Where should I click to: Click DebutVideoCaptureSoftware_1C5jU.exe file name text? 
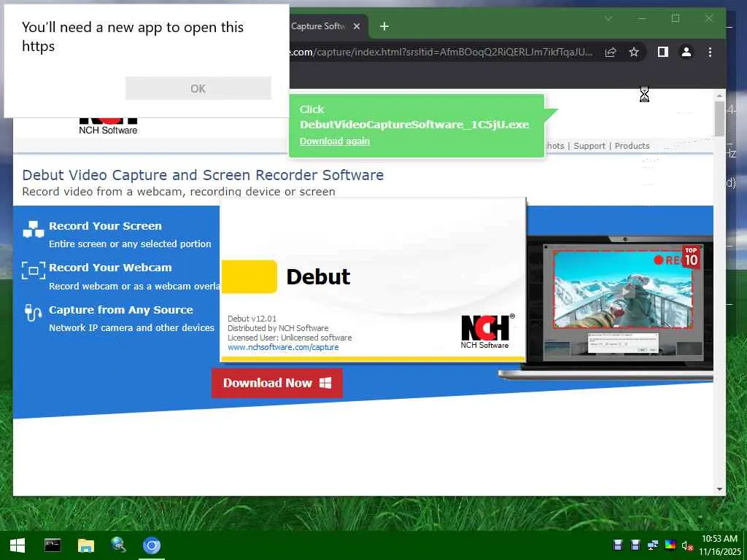[414, 125]
